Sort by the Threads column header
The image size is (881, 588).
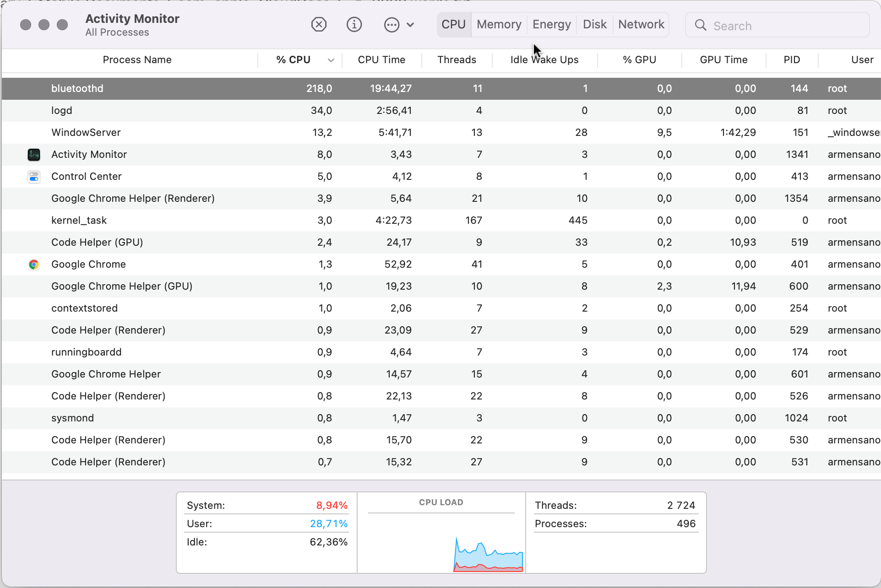pyautogui.click(x=457, y=60)
